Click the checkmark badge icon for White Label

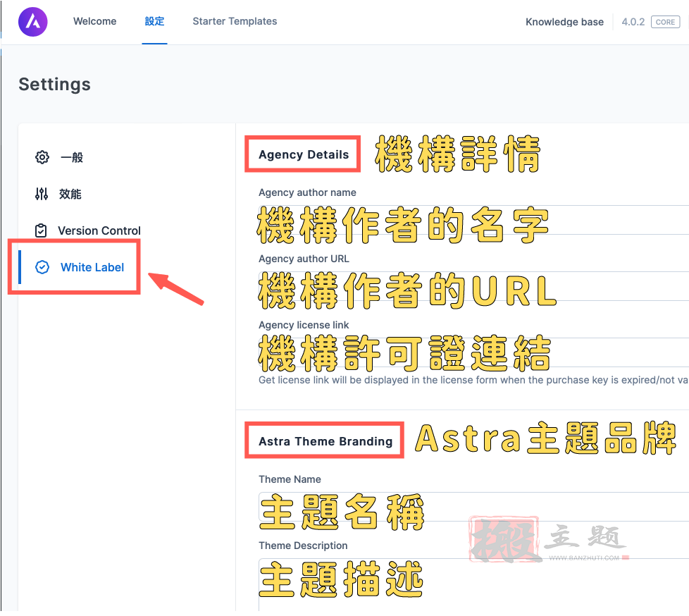42,267
